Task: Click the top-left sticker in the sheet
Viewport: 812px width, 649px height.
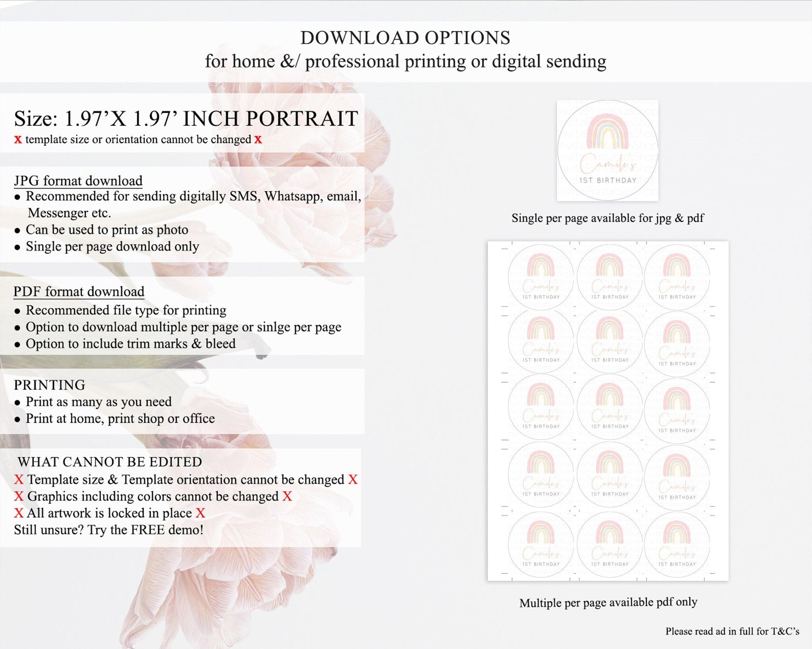Action: (x=541, y=277)
